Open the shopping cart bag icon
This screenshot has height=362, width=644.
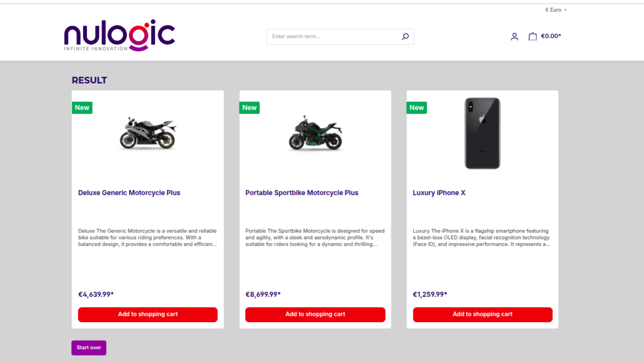pos(533,37)
